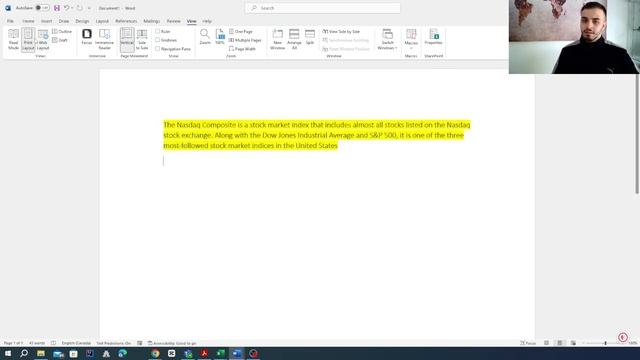
Task: Switch to Read Mode view
Action: [13, 40]
